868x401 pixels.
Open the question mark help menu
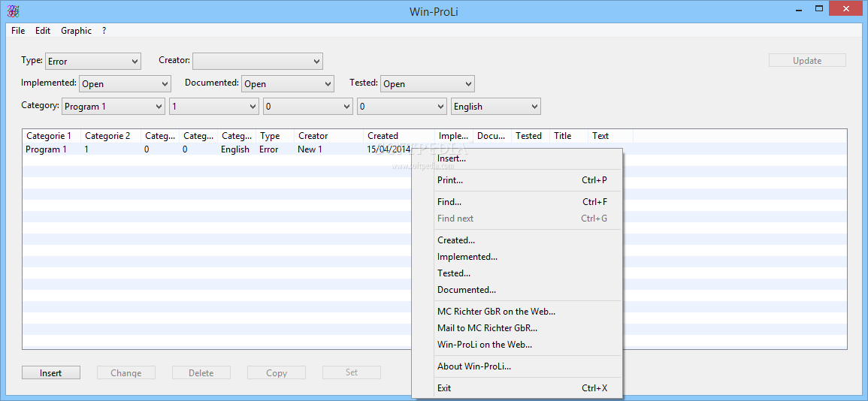[104, 31]
